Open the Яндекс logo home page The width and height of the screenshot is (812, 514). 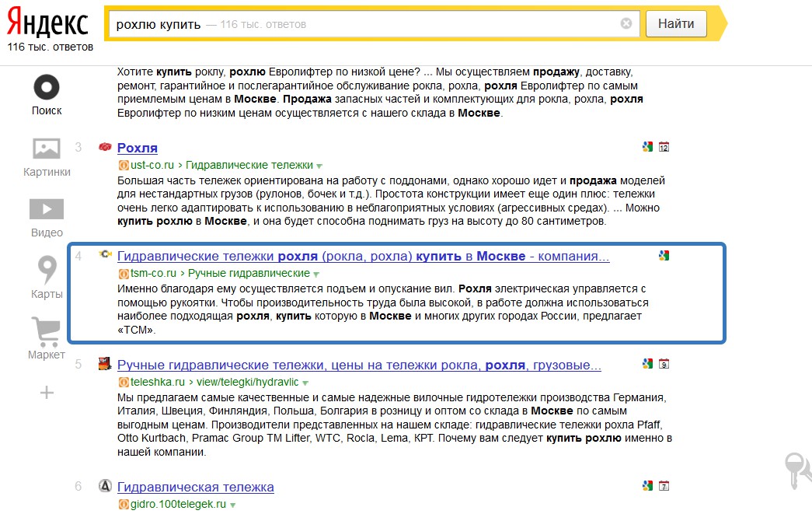click(47, 23)
